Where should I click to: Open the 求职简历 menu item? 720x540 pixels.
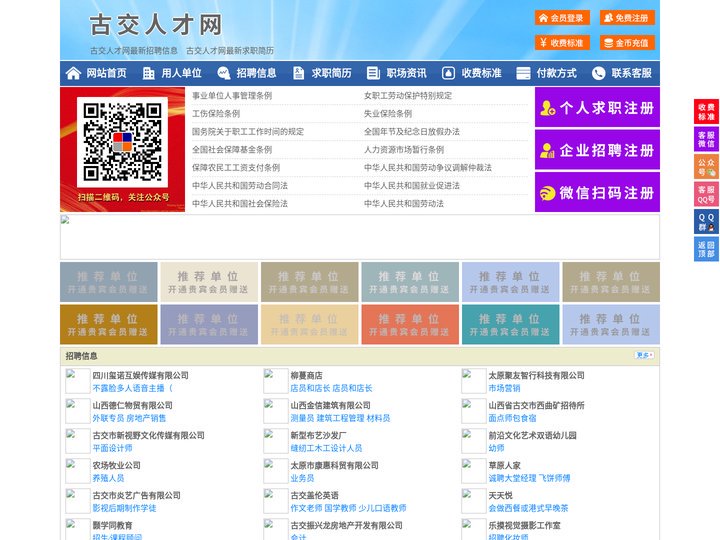pos(331,73)
